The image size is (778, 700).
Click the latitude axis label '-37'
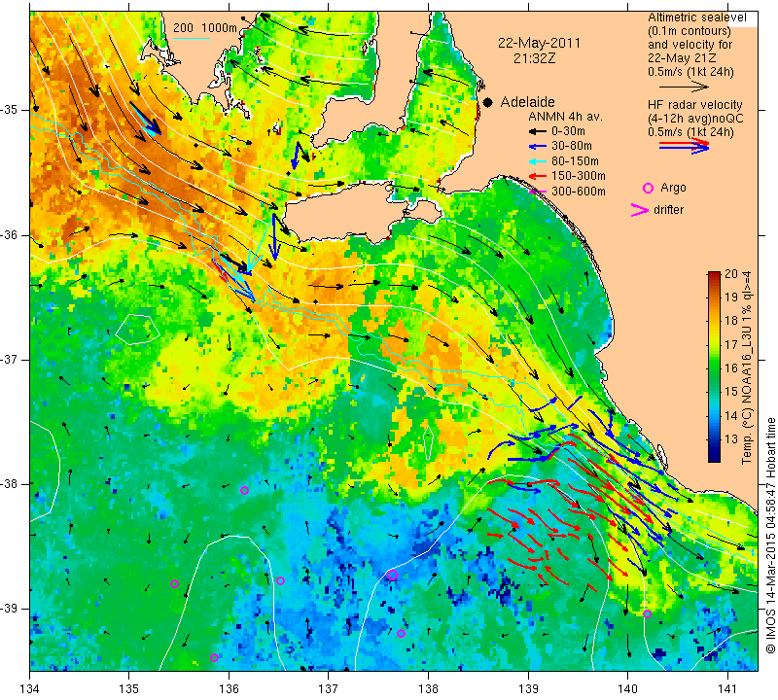9,359
